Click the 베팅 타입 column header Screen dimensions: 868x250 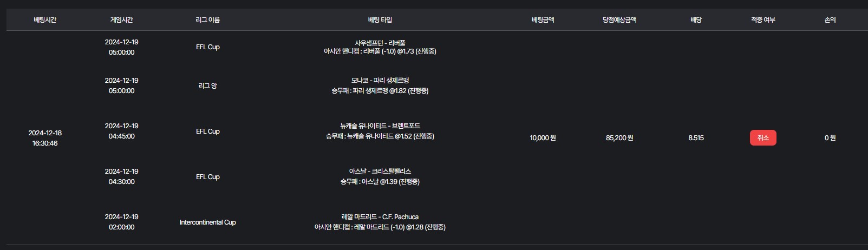[380, 20]
